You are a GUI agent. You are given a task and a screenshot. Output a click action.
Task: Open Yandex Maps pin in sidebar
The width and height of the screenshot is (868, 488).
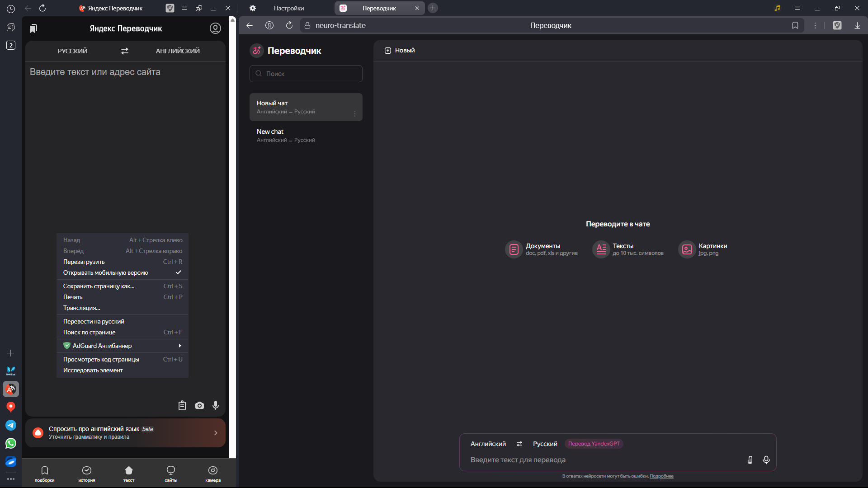(x=11, y=407)
